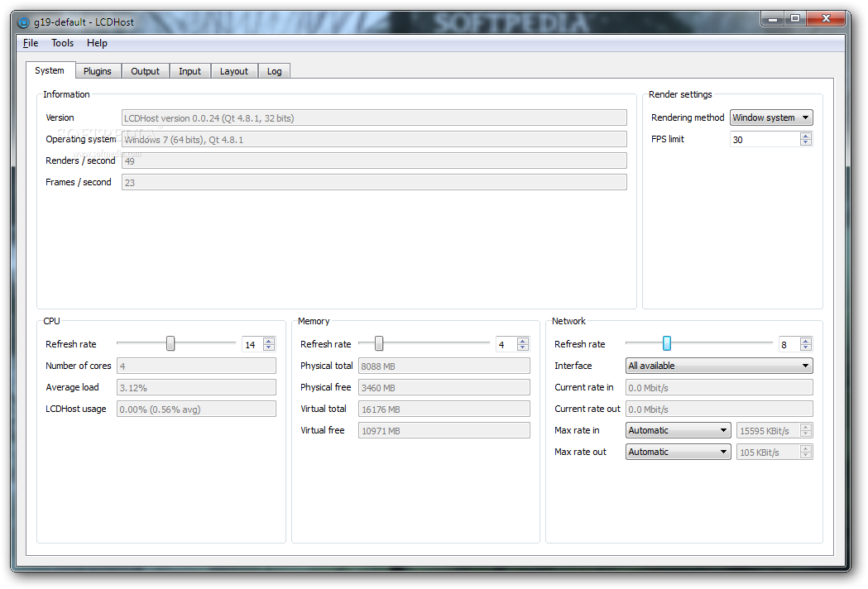Increase Network refresh rate with up arrow
868x589 pixels.
806,341
